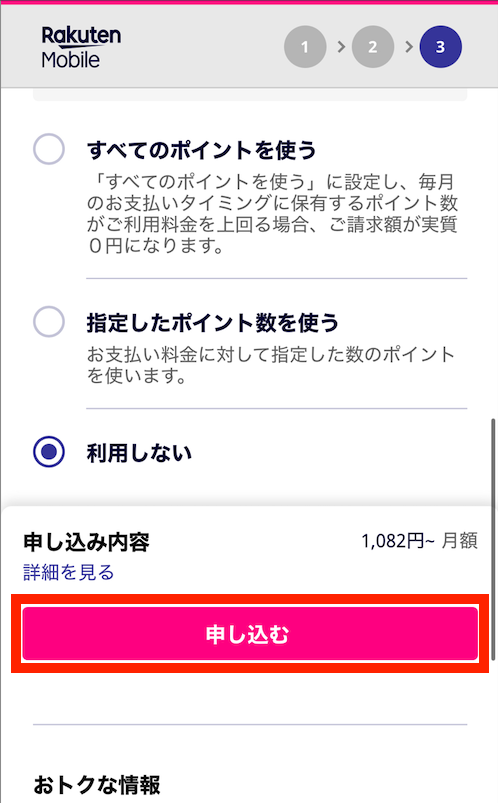Screen dimensions: 498x803
Task: Click chevron between steps 1 and 2
Action: click(x=341, y=47)
